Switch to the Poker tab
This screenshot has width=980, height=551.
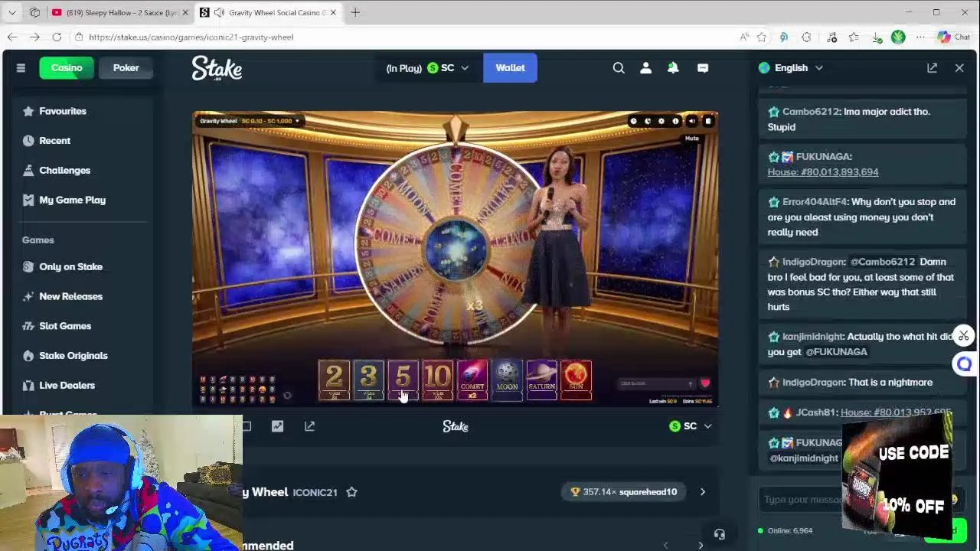pos(126,68)
